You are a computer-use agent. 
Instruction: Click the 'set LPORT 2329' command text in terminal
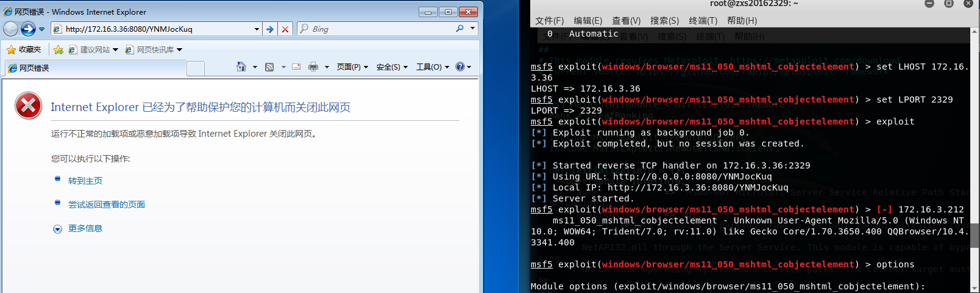(914, 99)
